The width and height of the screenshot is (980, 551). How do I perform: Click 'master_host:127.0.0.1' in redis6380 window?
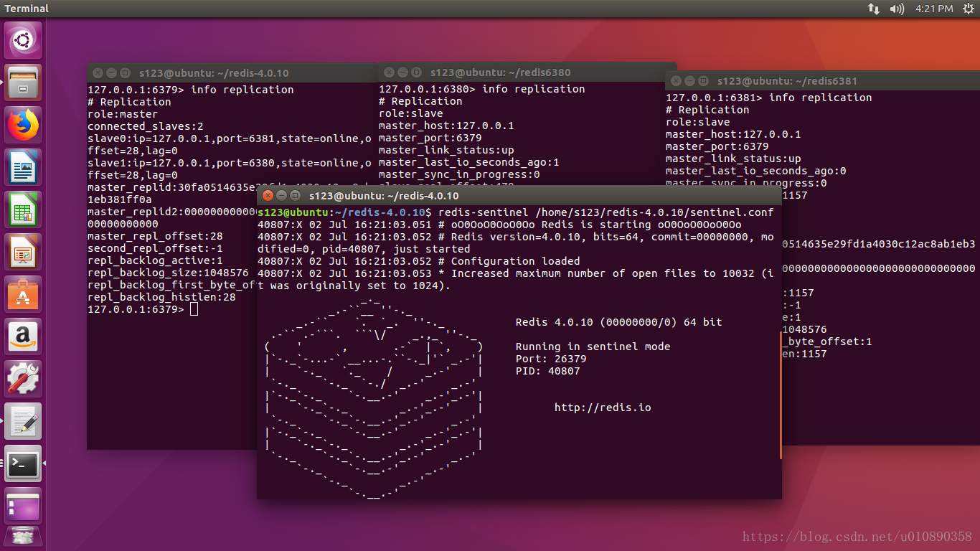(x=446, y=126)
